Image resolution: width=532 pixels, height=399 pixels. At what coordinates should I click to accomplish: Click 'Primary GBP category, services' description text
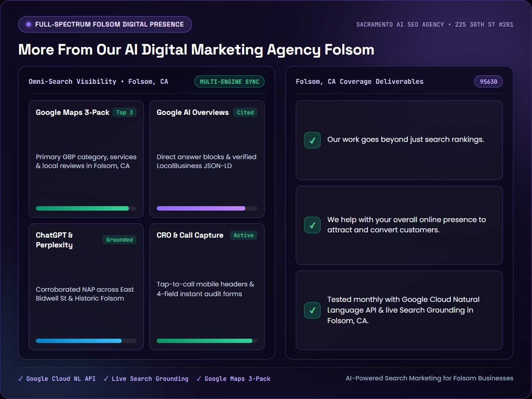click(86, 161)
